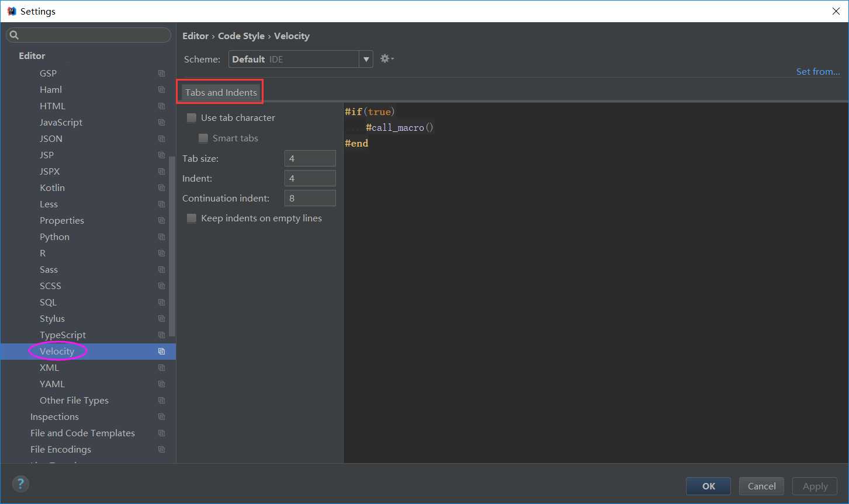Click the settings tree scrollbar

click(172, 246)
